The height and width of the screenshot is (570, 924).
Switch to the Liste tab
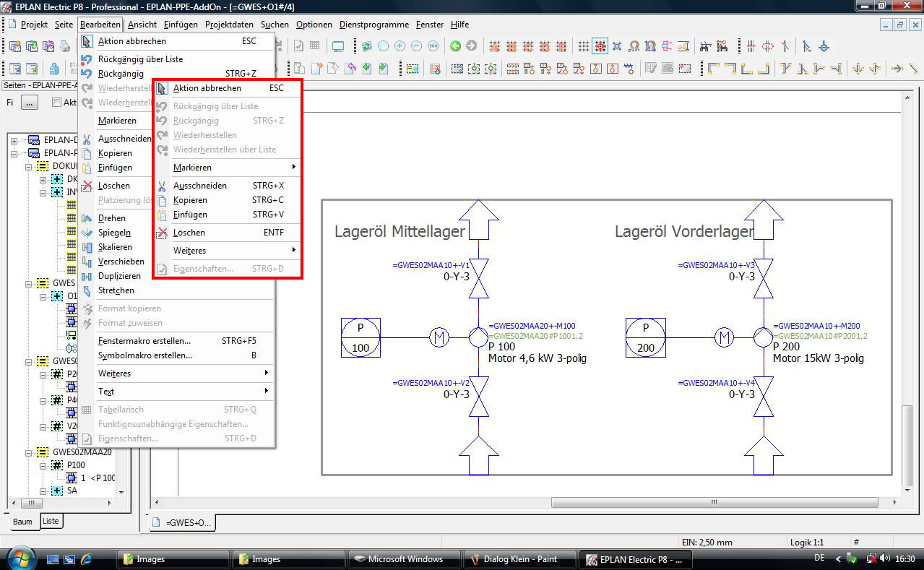tap(51, 521)
